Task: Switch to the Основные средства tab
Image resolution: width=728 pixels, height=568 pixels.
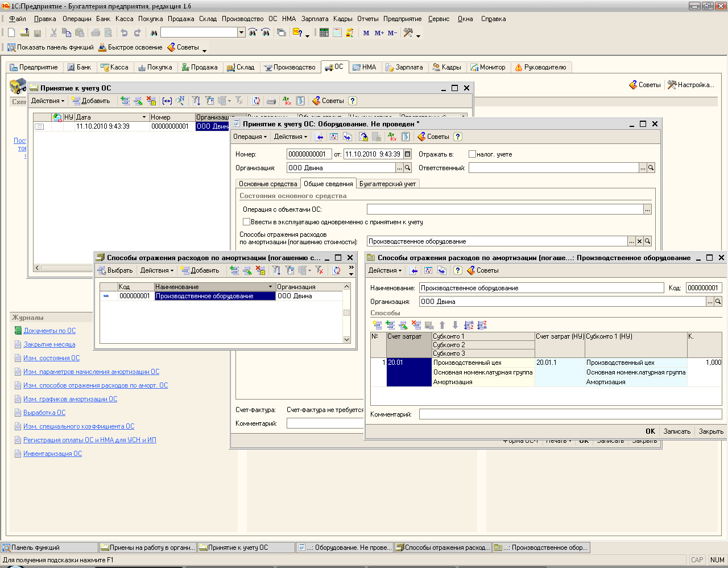Action: tap(268, 184)
